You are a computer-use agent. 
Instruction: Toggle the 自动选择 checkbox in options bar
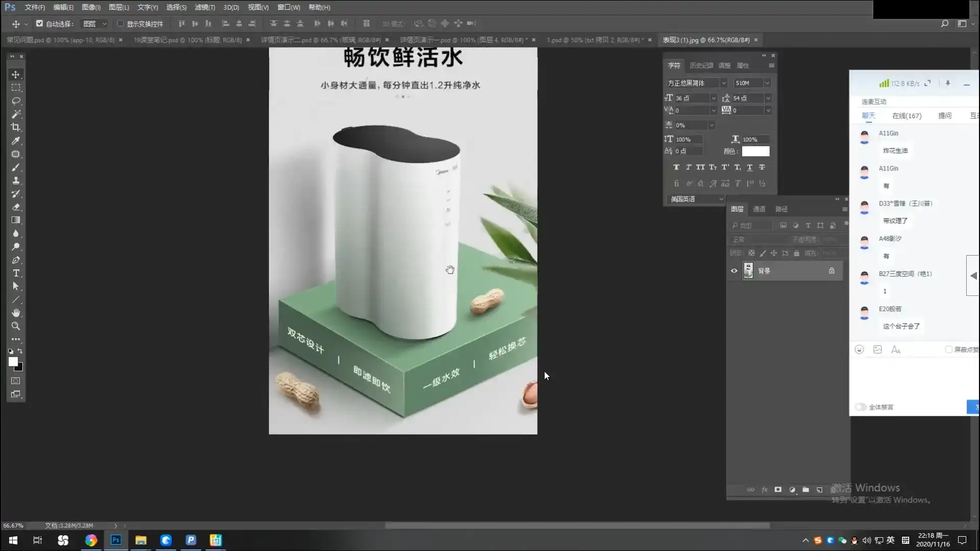39,23
